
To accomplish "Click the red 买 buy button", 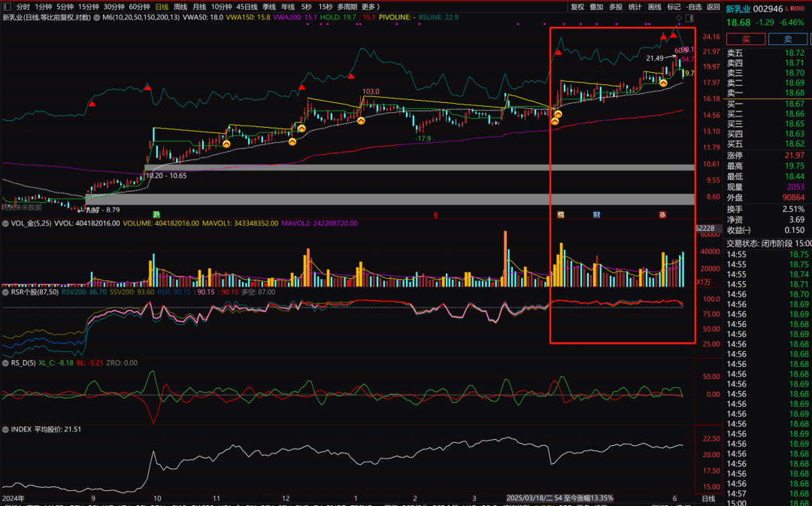I will coord(746,39).
